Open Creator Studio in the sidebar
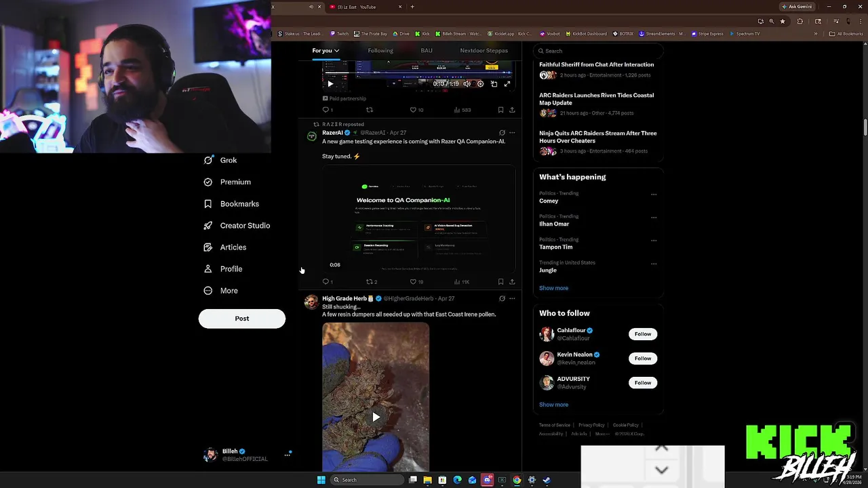The width and height of the screenshot is (868, 488). pos(237,226)
